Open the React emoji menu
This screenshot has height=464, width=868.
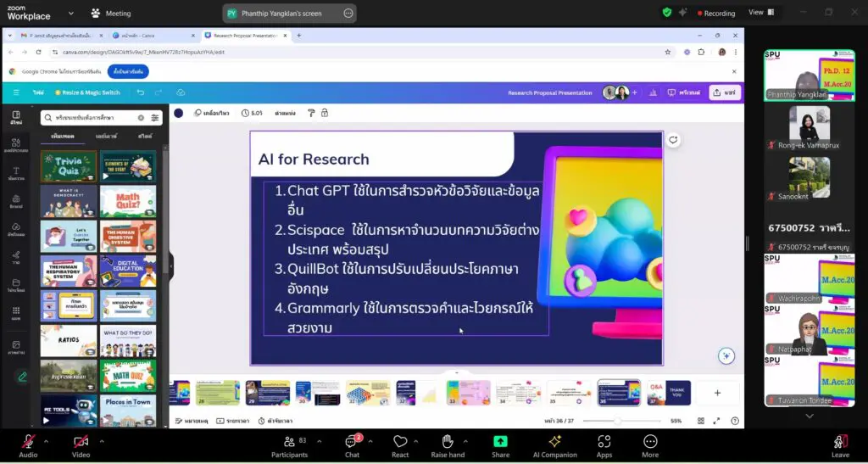click(x=400, y=446)
